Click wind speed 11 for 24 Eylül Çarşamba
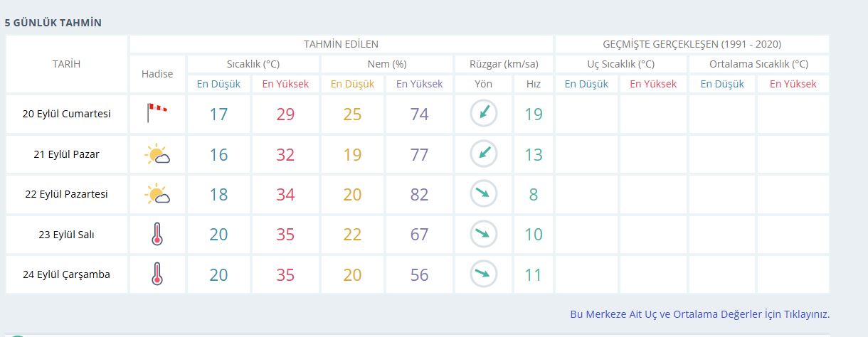 [534, 274]
